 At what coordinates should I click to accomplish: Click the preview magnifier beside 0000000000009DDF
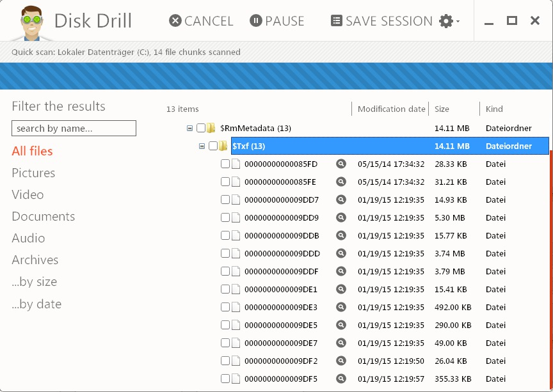coord(341,271)
